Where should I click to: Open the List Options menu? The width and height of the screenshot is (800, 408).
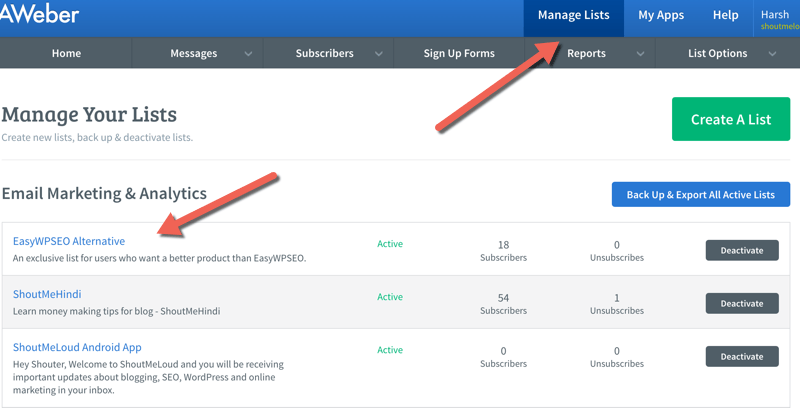click(x=717, y=53)
